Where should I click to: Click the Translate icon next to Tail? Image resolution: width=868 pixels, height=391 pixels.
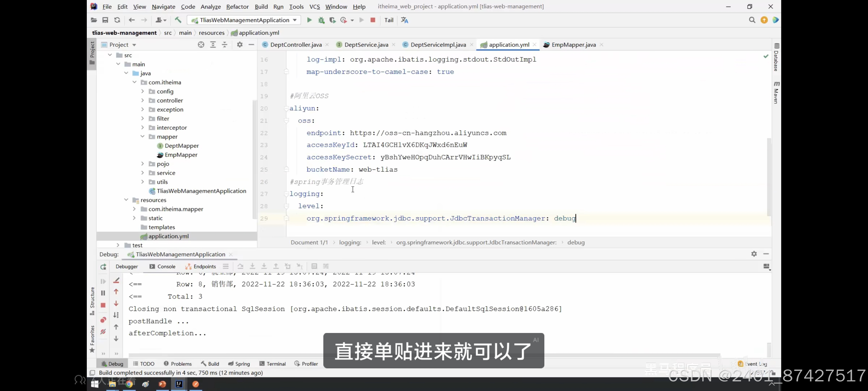coord(405,20)
